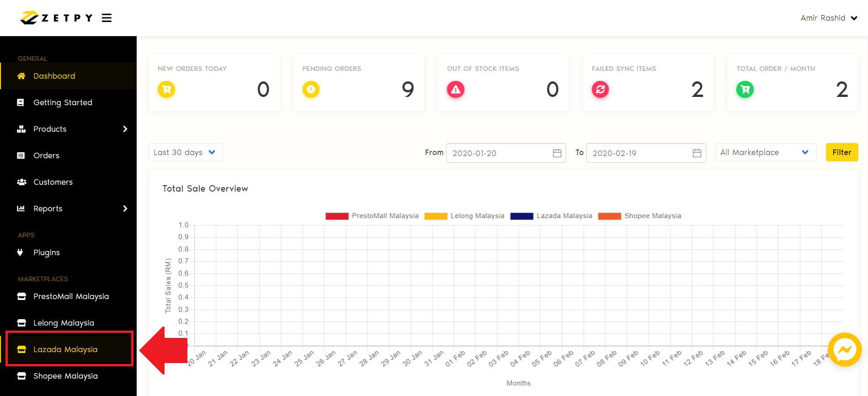Open the Pending Orders card

pyautogui.click(x=359, y=83)
